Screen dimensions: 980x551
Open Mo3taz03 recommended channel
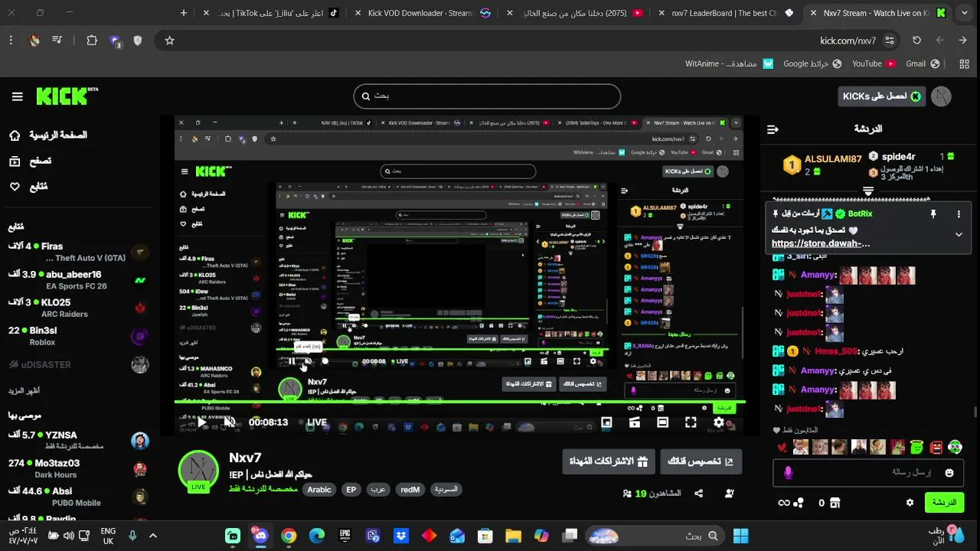click(x=77, y=468)
